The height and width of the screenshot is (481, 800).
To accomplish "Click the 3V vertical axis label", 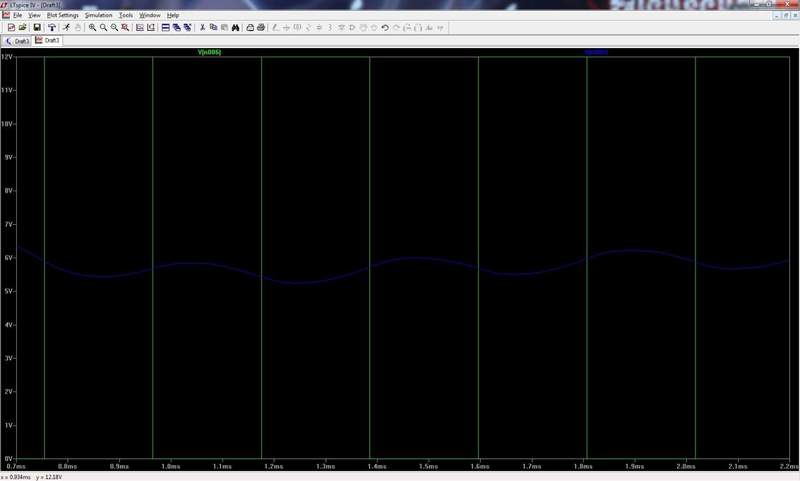I will (x=9, y=358).
